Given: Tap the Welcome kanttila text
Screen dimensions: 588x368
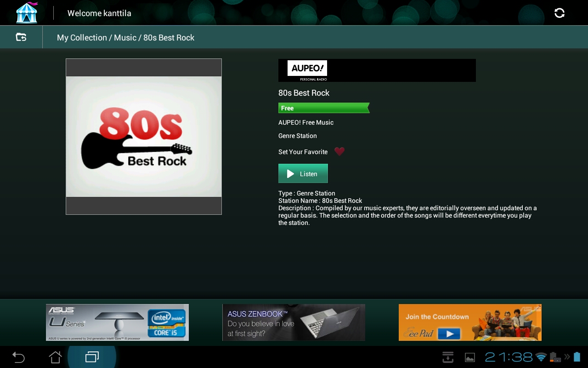Looking at the screenshot, I should (99, 13).
